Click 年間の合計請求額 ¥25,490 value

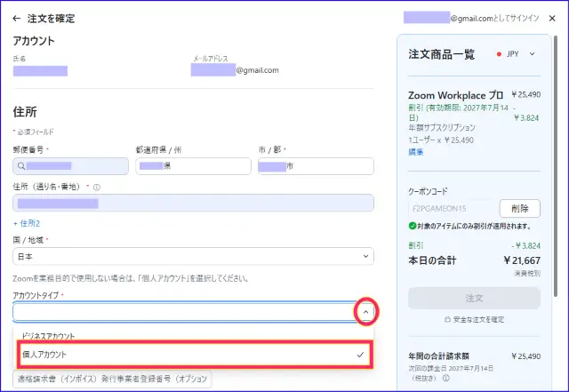525,356
